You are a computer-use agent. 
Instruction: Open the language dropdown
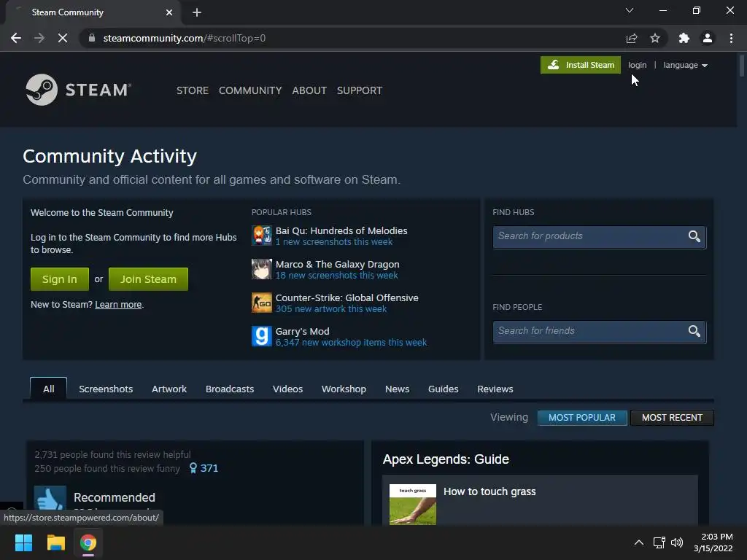point(685,65)
